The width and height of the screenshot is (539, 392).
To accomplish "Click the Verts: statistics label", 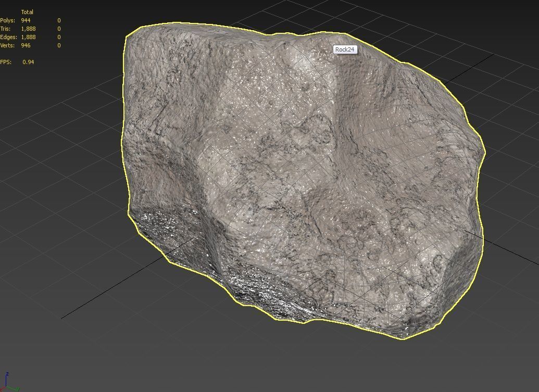I will pyautogui.click(x=8, y=45).
